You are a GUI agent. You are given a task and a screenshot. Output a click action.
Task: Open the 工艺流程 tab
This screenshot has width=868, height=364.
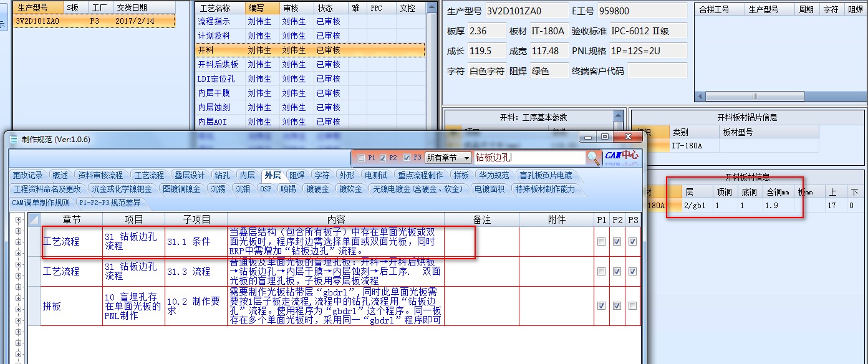coord(149,176)
